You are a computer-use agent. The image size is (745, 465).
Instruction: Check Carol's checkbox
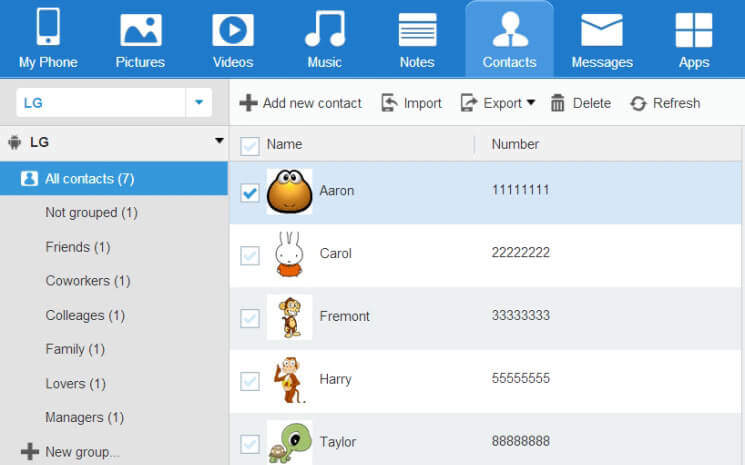249,256
